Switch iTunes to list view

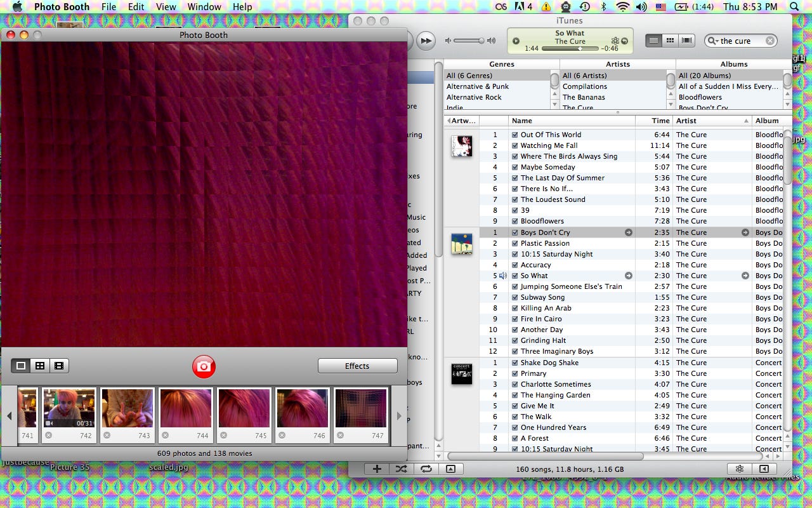point(653,41)
